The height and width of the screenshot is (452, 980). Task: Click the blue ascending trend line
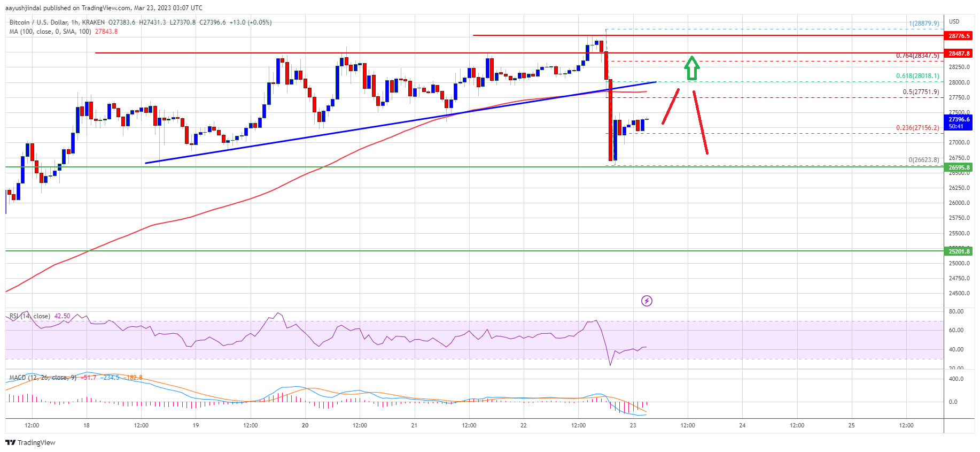[x=401, y=122]
